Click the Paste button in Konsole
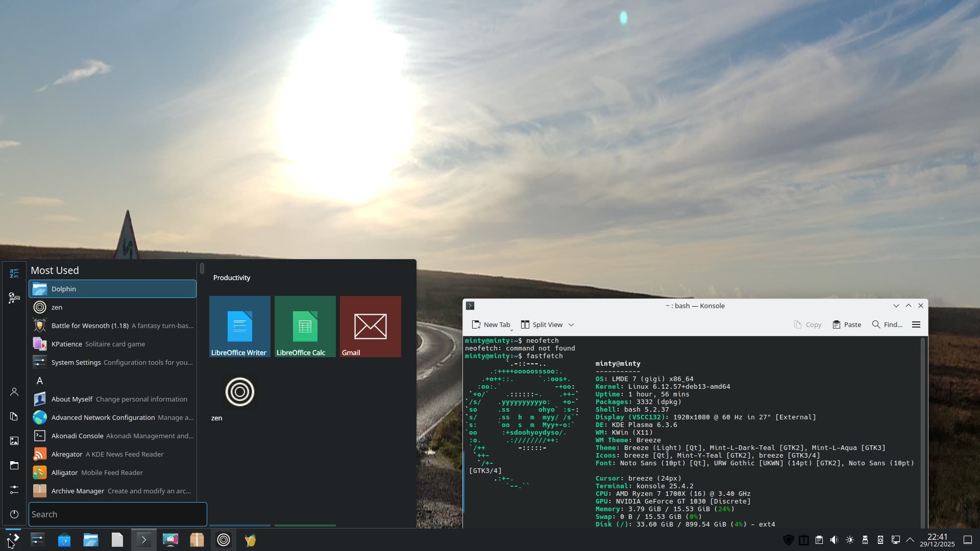This screenshot has width=980, height=551. (x=846, y=324)
